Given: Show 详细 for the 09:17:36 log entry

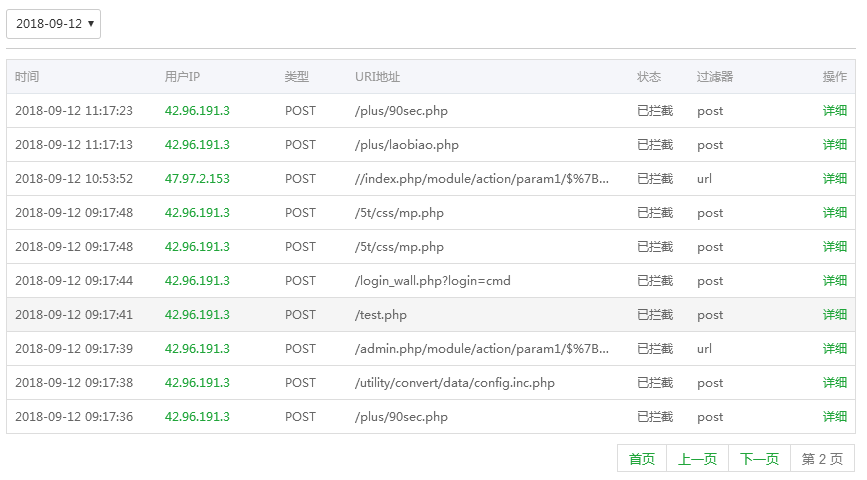Looking at the screenshot, I should tap(834, 417).
